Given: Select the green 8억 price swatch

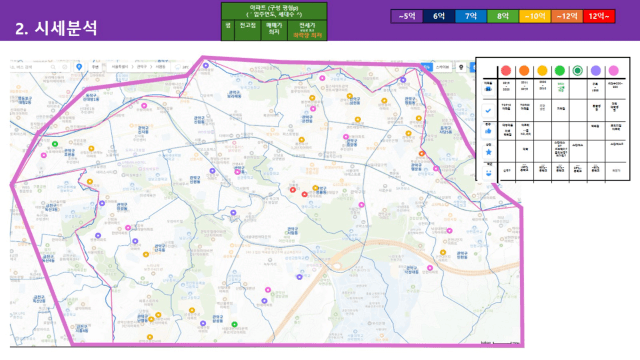Looking at the screenshot, I should click(503, 16).
